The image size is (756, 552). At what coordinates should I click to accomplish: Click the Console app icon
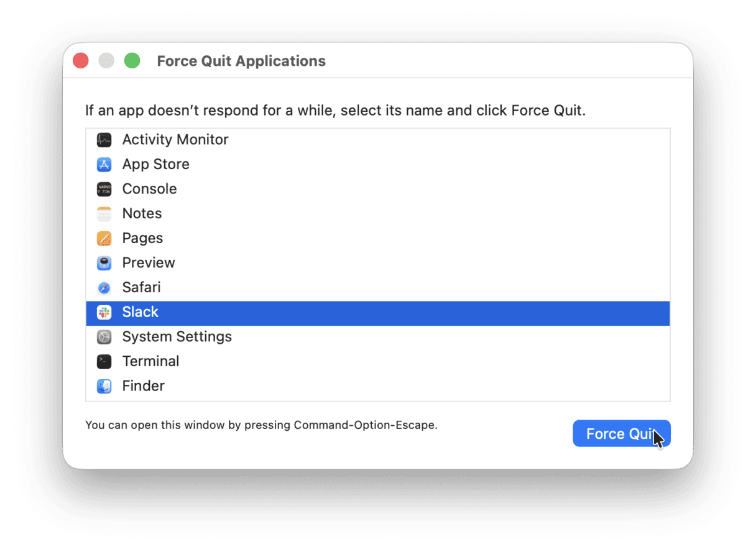click(x=104, y=188)
